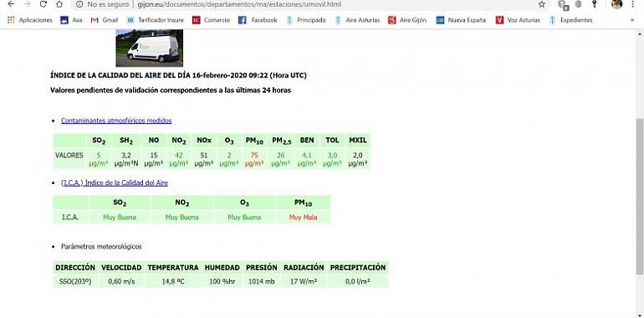Open the Aplicaciones apps grid

point(30,20)
